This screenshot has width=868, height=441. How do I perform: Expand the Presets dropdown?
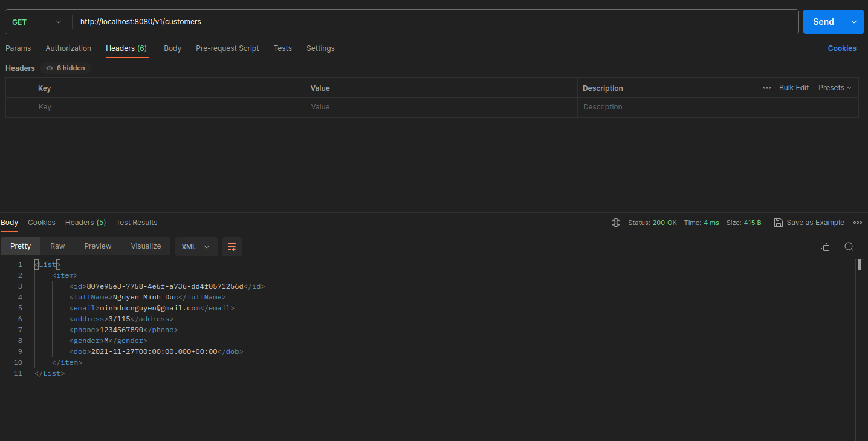pos(835,88)
